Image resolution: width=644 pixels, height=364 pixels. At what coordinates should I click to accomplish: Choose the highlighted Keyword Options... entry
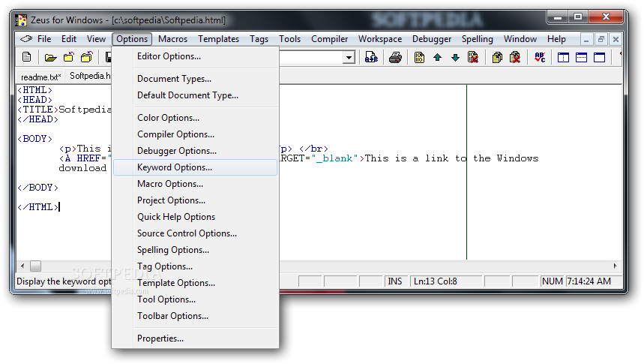coord(196,167)
